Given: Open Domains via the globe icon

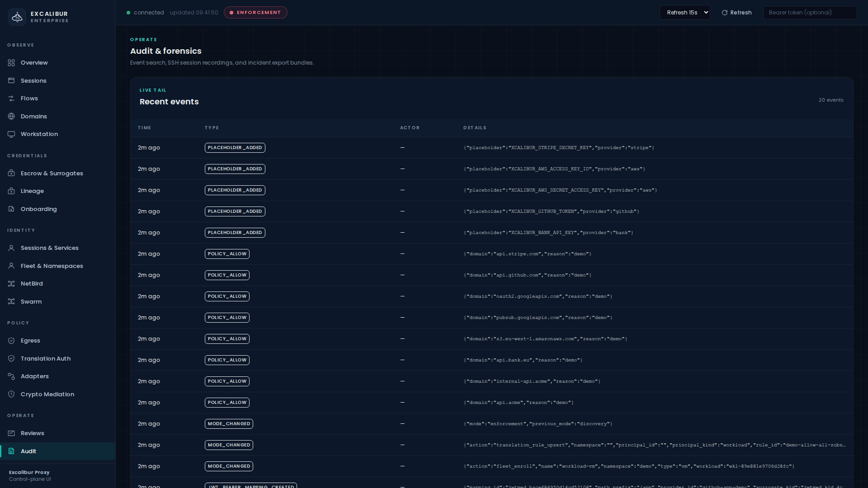Looking at the screenshot, I should click(x=11, y=117).
